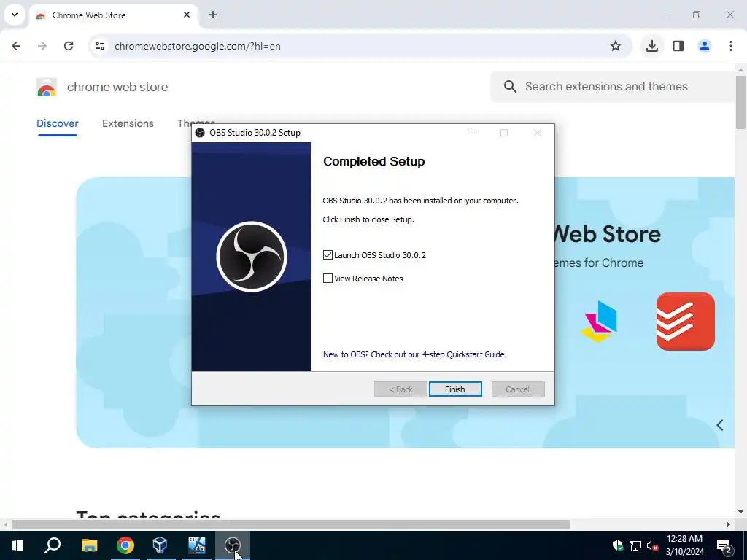Open the taskbar app to the right of VirtualBox

point(196,545)
